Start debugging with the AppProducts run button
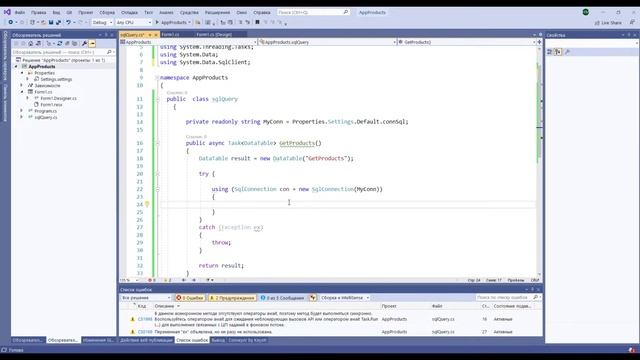 [173, 22]
